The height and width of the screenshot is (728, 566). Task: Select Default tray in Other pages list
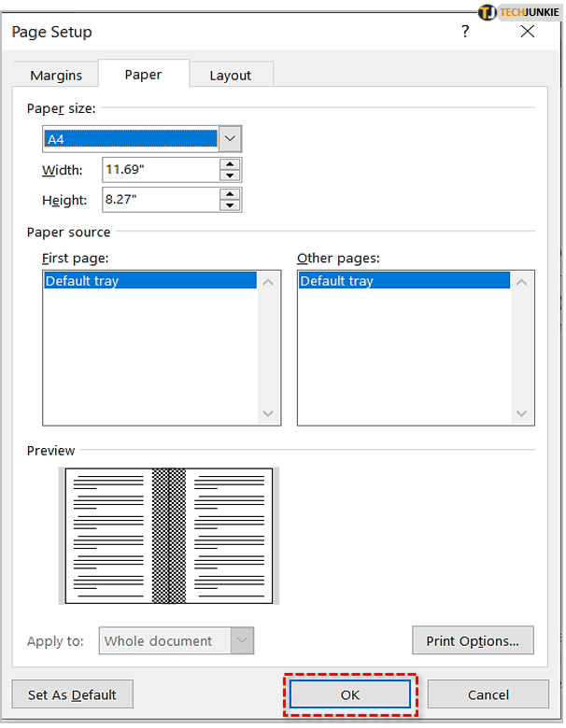[x=403, y=281]
